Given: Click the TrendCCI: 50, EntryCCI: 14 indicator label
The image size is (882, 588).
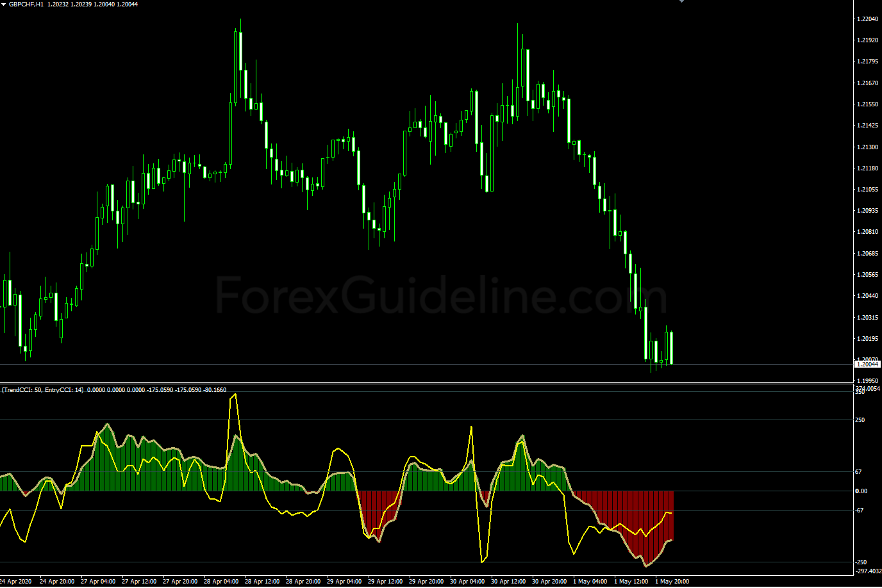Looking at the screenshot, I should click(x=42, y=389).
